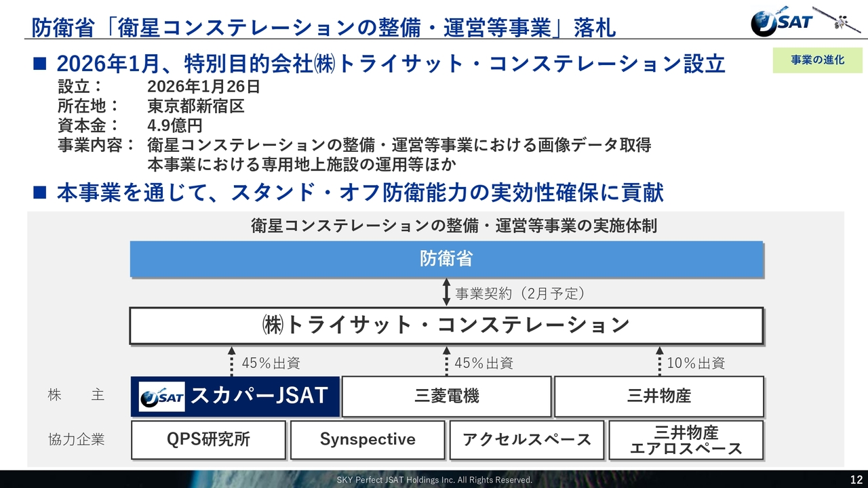Toggle the 10％出資 label above 三井物産
The height and width of the screenshot is (488, 868).
click(x=696, y=363)
